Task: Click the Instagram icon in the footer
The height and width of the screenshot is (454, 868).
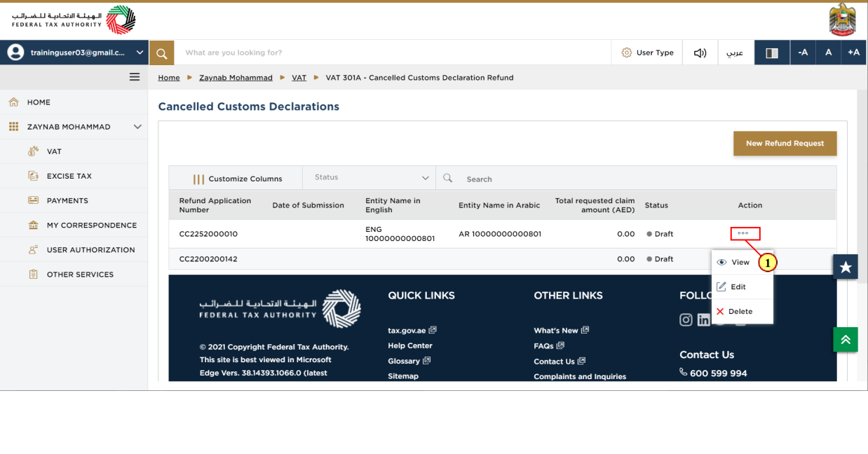Action: tap(686, 319)
